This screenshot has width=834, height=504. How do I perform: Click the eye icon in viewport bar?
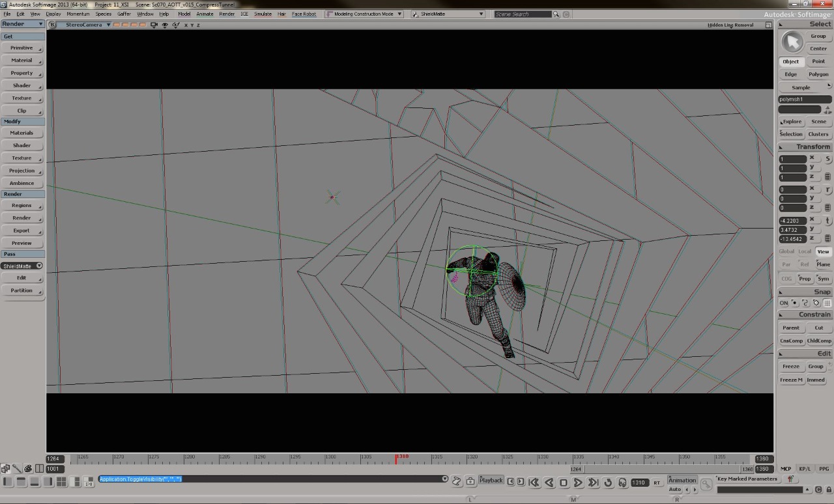click(165, 25)
